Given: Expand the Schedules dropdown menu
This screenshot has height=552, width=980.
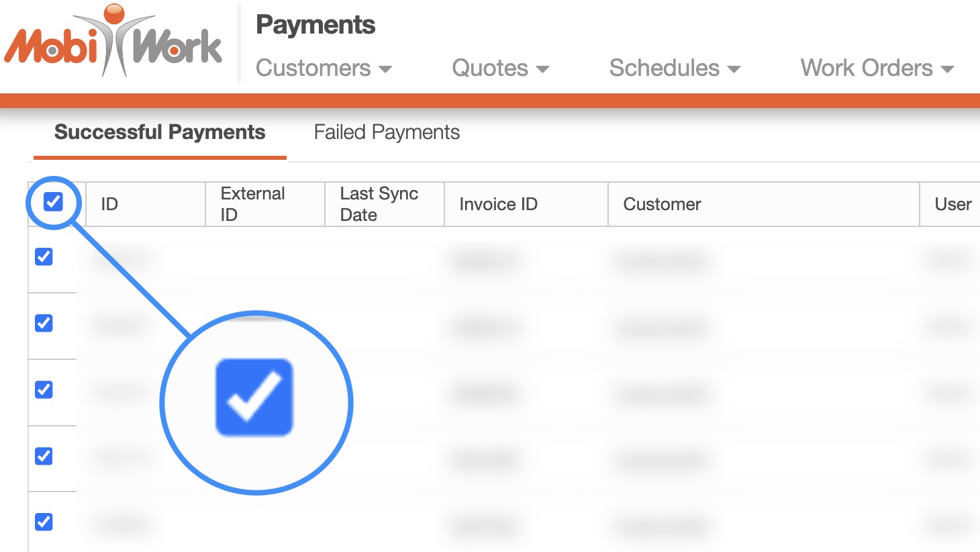Looking at the screenshot, I should click(674, 68).
